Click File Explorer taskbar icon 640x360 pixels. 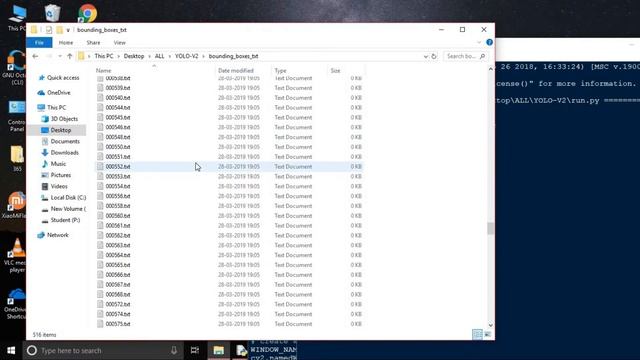[218, 350]
